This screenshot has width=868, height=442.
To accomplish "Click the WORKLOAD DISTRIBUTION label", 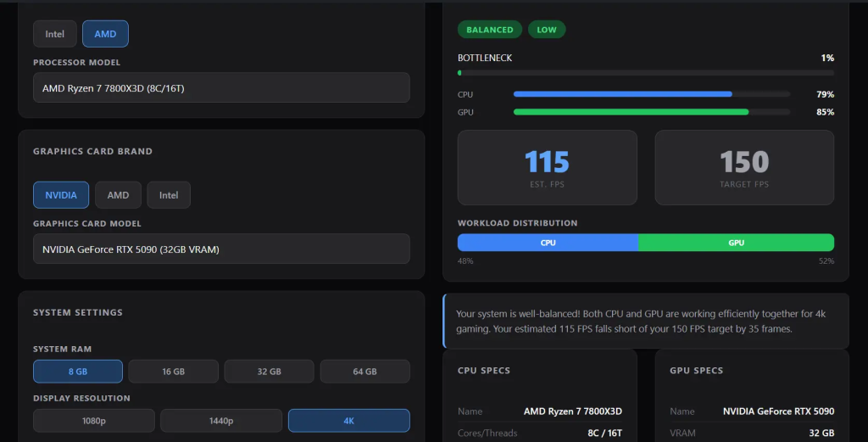I will pos(518,222).
